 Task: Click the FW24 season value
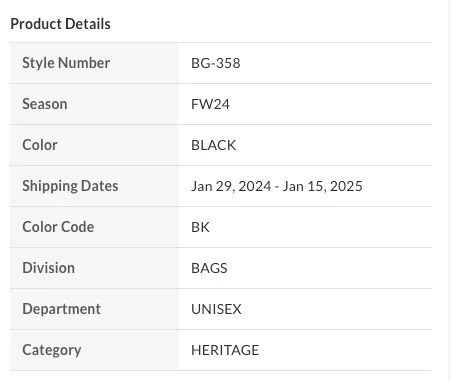tap(210, 104)
